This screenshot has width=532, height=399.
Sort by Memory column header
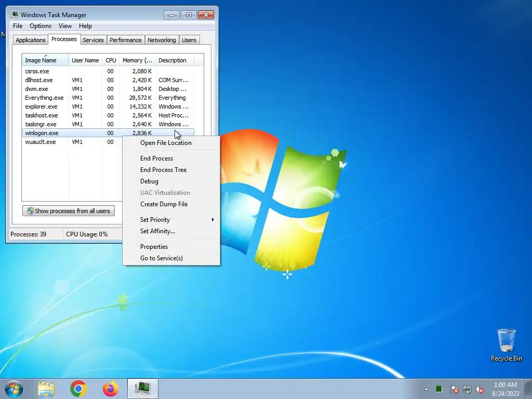tap(137, 60)
